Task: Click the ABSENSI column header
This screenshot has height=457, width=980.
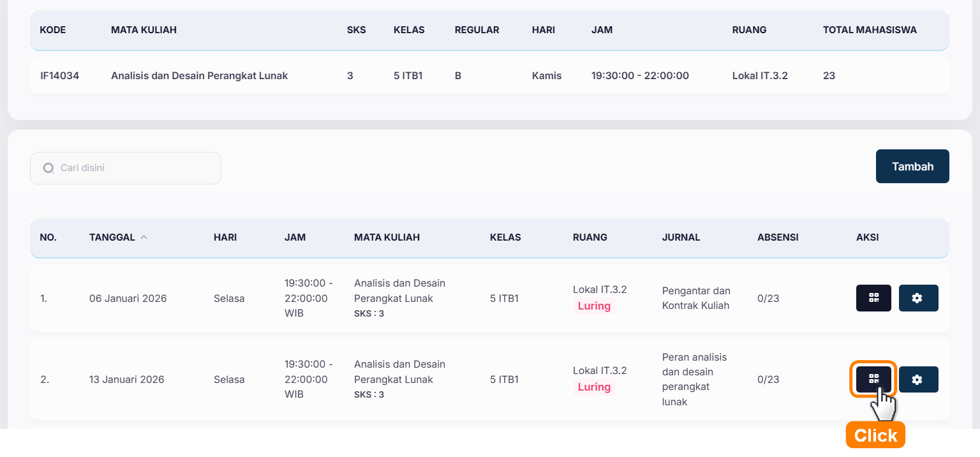Action: [x=778, y=237]
